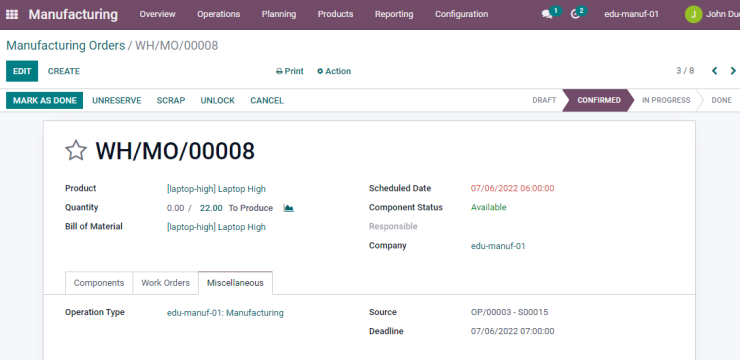Viewport: 740px width, 360px height.
Task: Open the edu-manuf-01 company switcher
Action: point(631,14)
